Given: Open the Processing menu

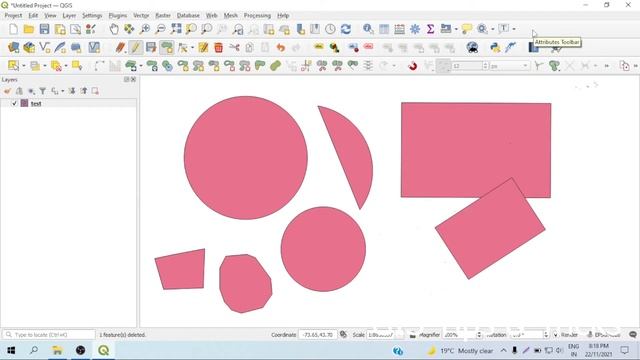Looking at the screenshot, I should click(257, 15).
